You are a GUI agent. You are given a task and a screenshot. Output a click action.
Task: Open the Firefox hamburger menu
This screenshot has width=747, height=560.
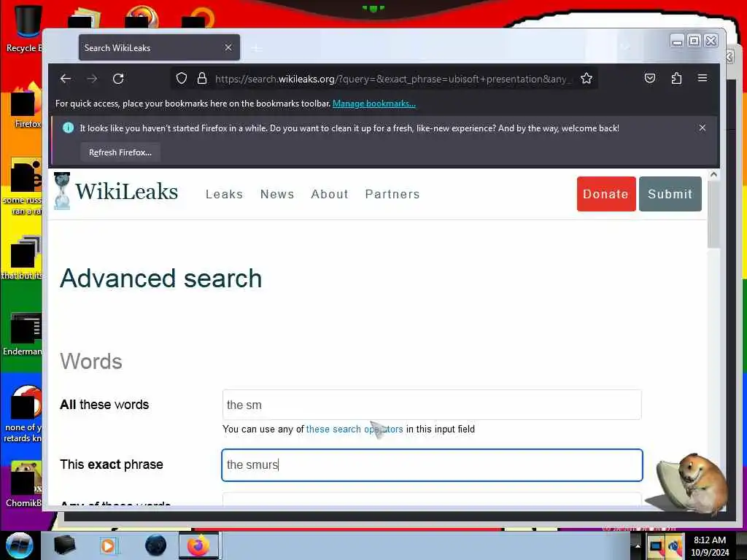coord(703,78)
